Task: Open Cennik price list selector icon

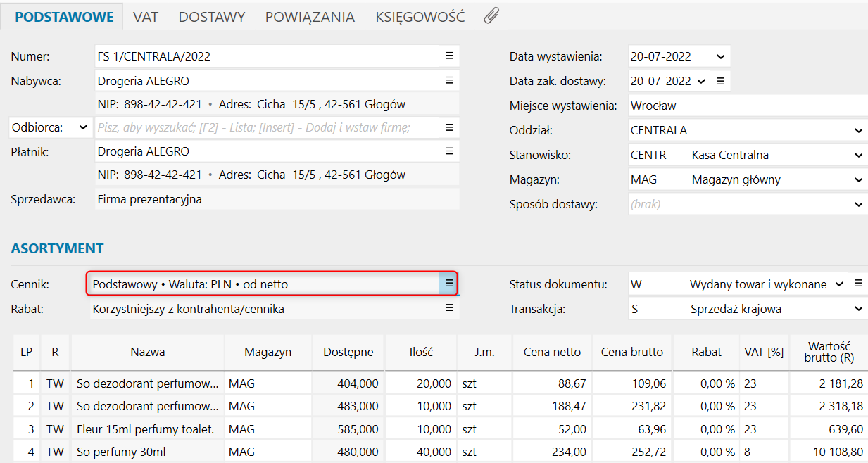Action: [449, 284]
